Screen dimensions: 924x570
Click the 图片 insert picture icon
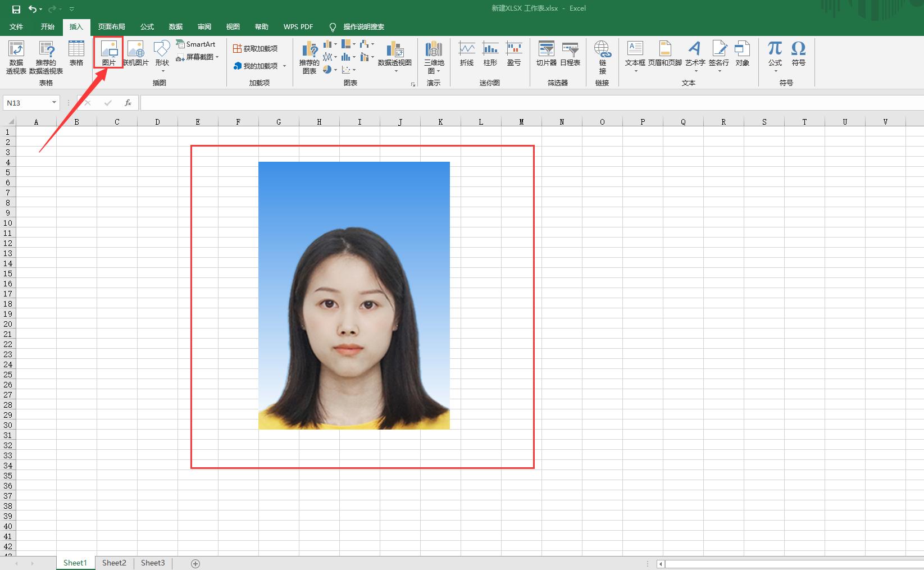[x=108, y=53]
